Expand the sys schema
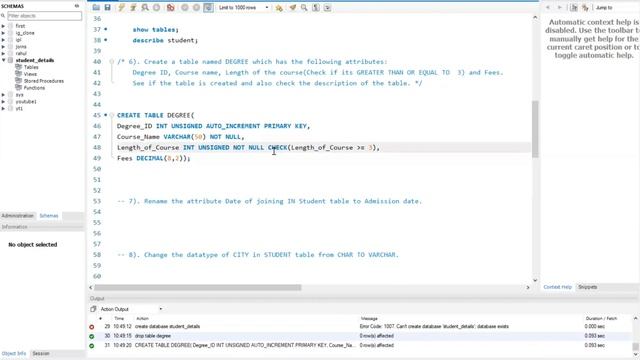Image resolution: width=640 pixels, height=360 pixels. (x=3, y=95)
